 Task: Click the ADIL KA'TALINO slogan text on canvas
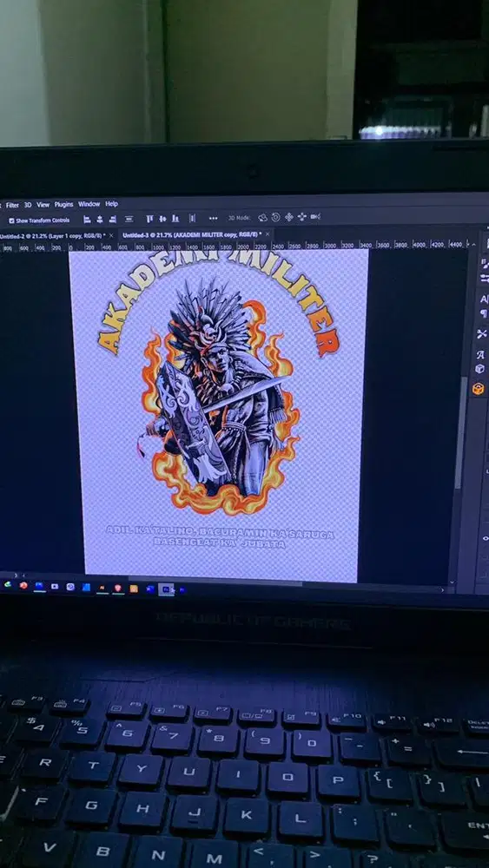(220, 534)
